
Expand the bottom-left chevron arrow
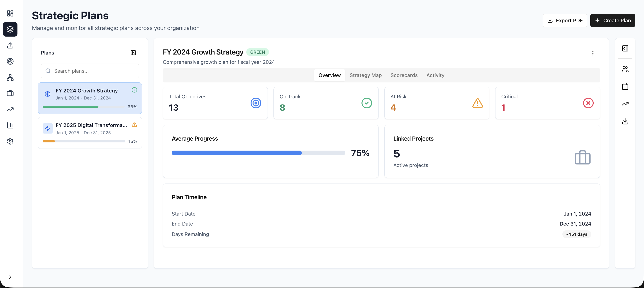click(10, 277)
